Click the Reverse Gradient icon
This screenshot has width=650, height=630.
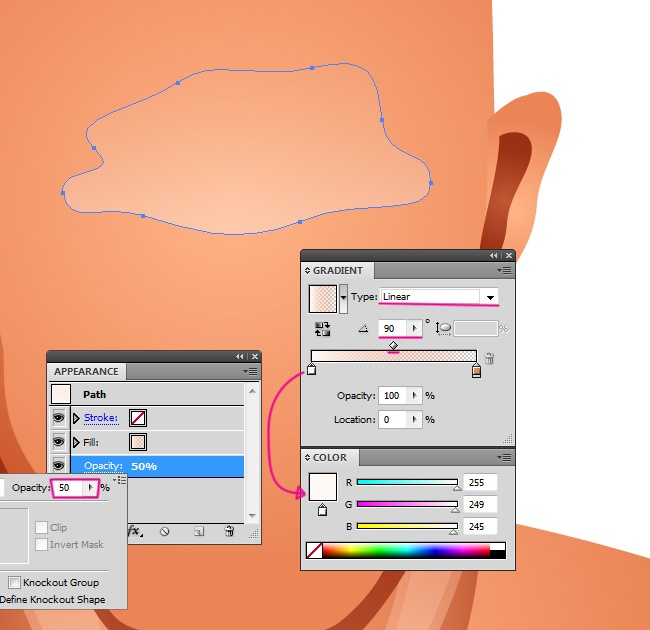coord(323,328)
